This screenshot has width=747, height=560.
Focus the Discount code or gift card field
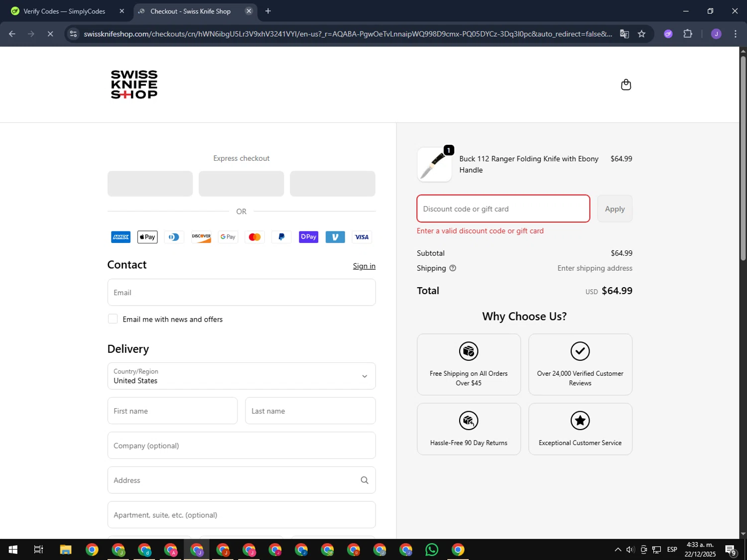click(503, 209)
